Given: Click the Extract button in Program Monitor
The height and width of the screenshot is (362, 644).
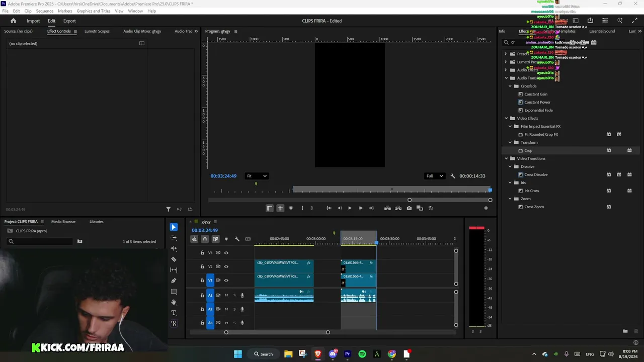Looking at the screenshot, I should coord(398,208).
